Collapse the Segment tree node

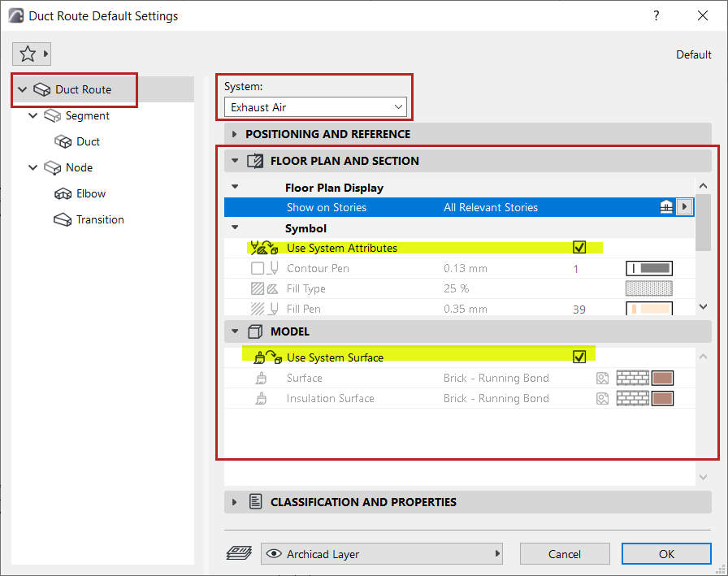click(32, 115)
